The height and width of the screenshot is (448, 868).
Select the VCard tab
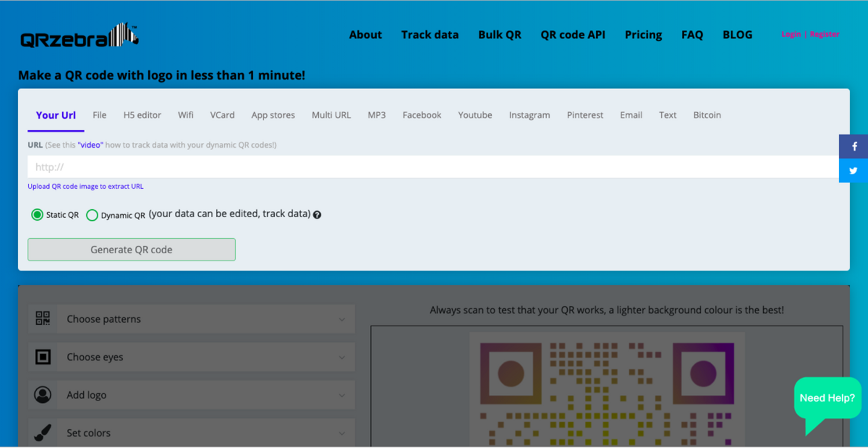[x=222, y=115]
